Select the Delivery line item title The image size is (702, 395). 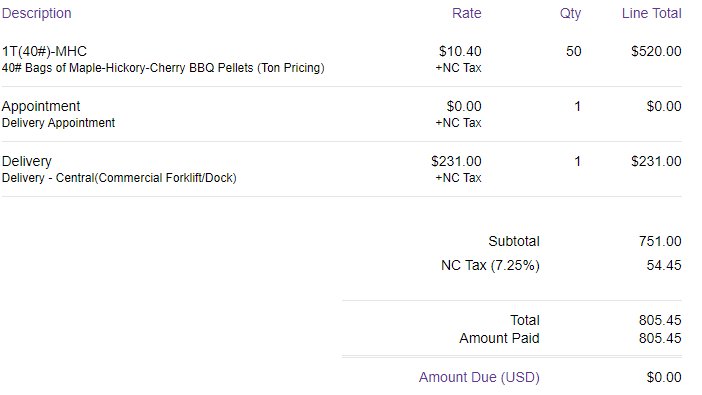coord(27,161)
